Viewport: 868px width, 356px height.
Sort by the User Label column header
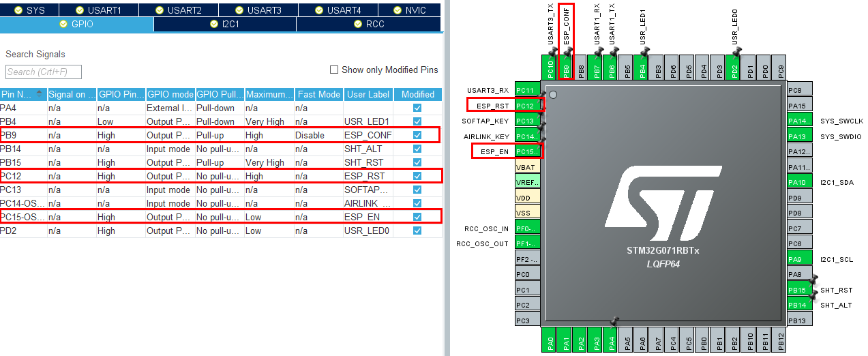pos(369,94)
